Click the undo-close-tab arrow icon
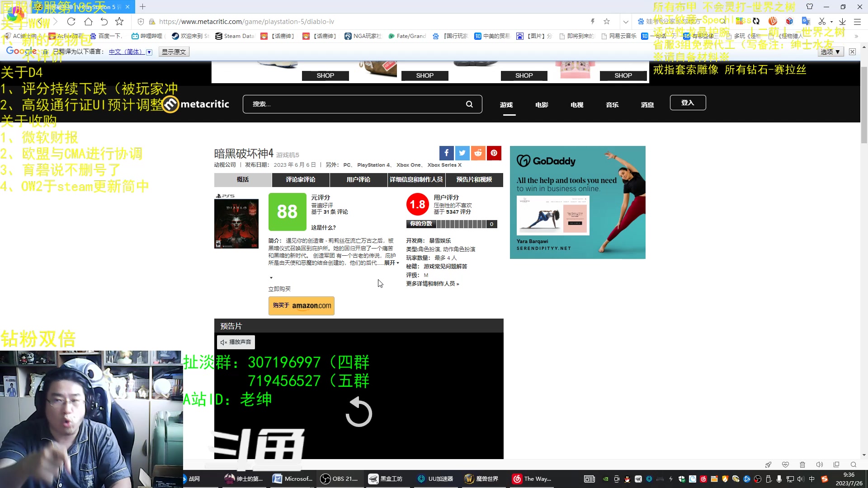Screen dimensions: 868x488 [104, 21]
